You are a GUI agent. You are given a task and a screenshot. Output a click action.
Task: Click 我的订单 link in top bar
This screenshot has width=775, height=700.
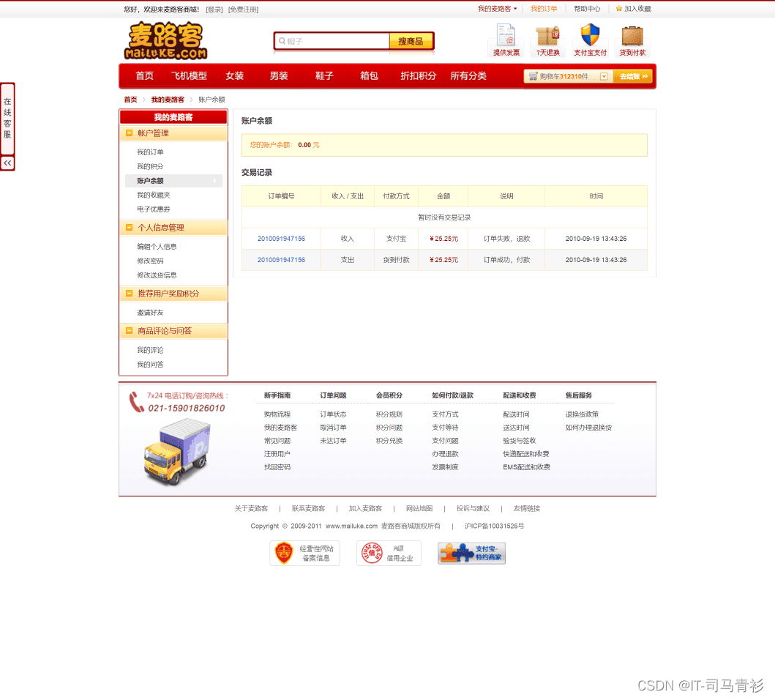click(x=544, y=9)
